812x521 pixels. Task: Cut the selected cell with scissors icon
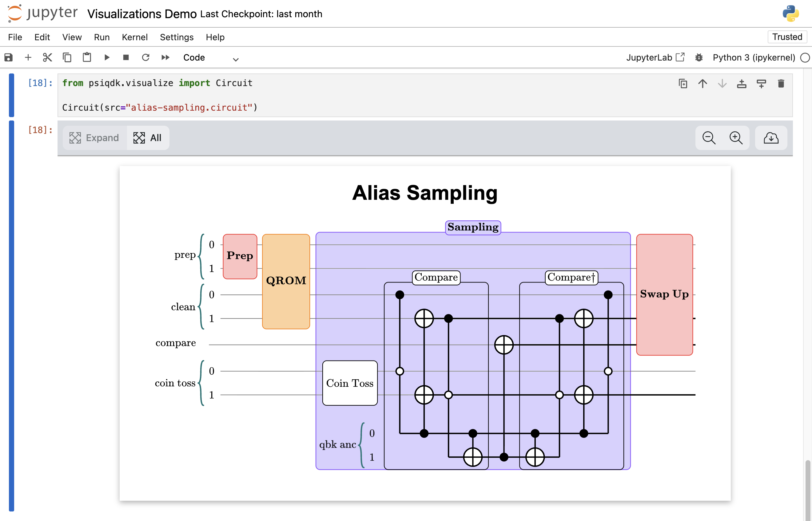(x=47, y=57)
